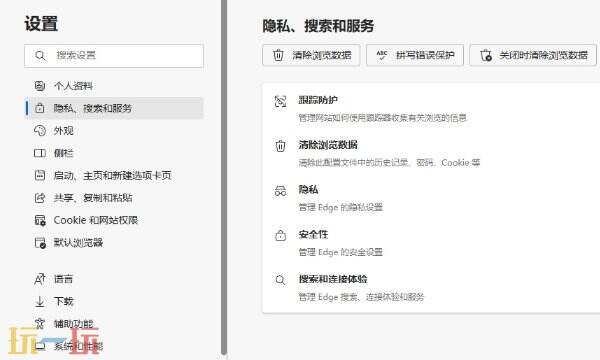
Task: Click the download arrow icon beside 下载
Action: (x=40, y=301)
